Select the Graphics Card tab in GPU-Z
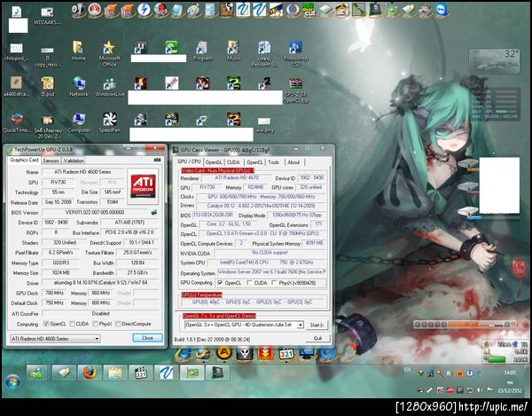 24,161
